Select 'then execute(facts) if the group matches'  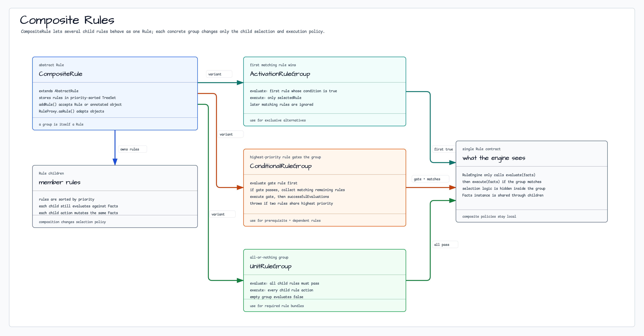tap(502, 182)
